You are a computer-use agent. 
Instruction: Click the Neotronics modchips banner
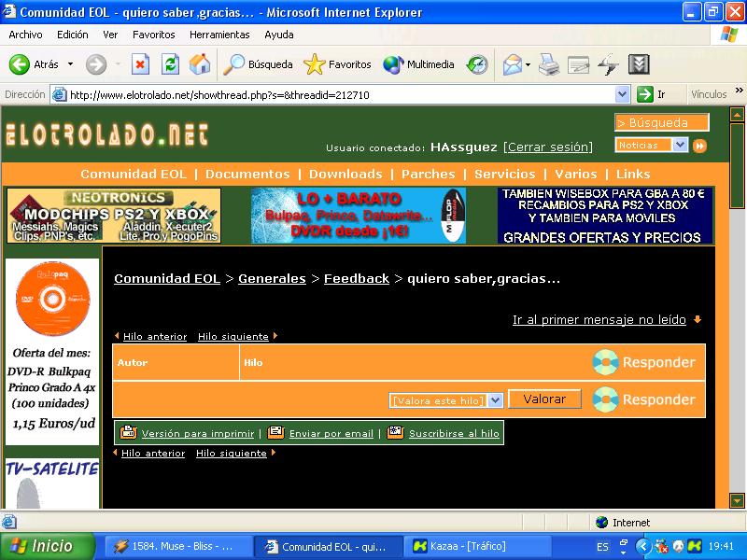click(114, 216)
